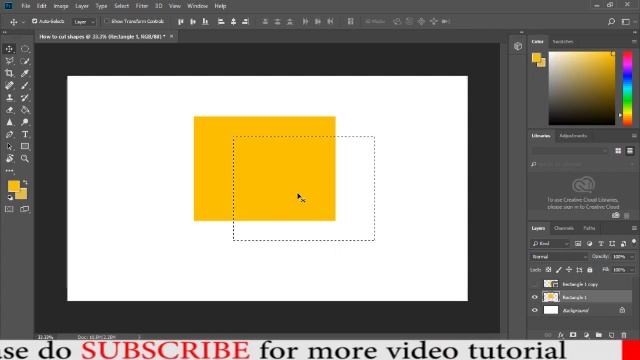Open the Libraries panel options menu

pyautogui.click(x=634, y=136)
